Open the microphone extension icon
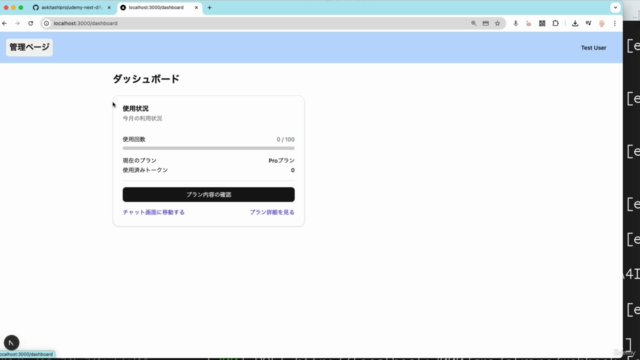640x360 pixels. point(516,24)
